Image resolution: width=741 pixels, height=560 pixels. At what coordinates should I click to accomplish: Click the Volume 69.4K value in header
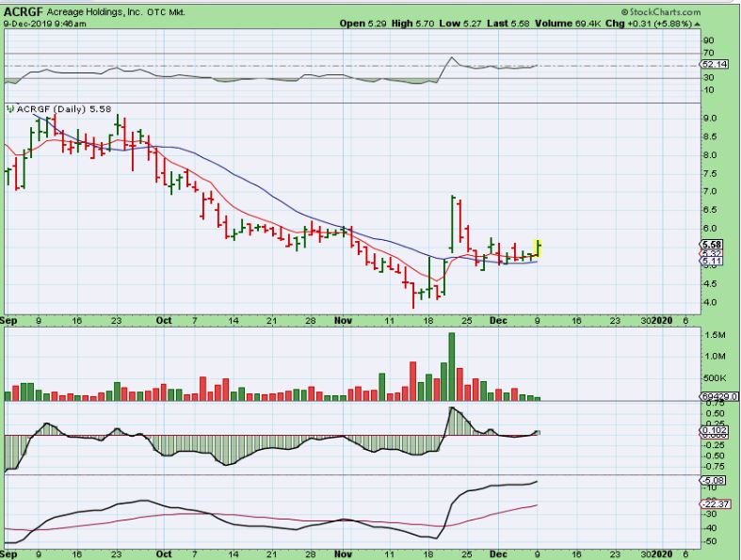[568, 24]
